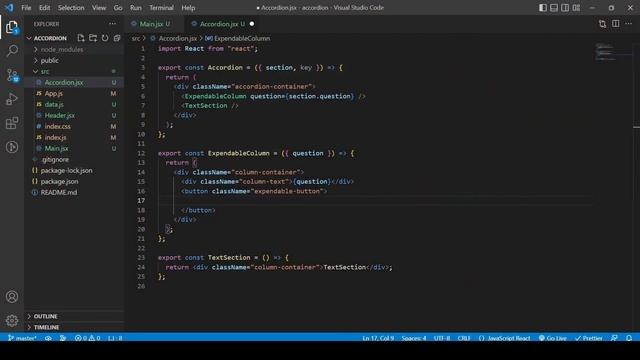Open the sixth activity bar icon below Extensions
The width and height of the screenshot is (640, 360).
click(x=12, y=147)
